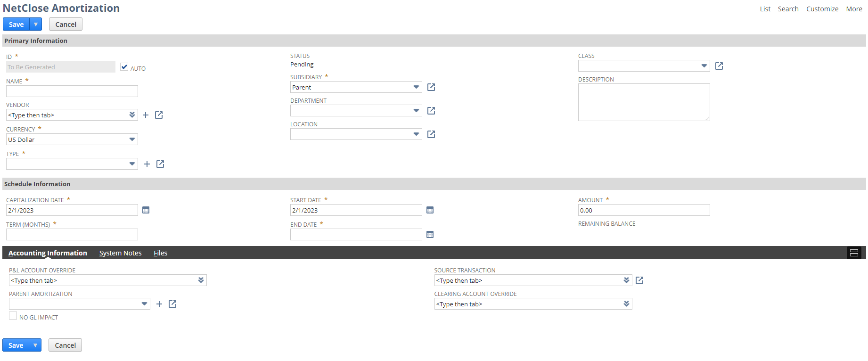Screen dimensions: 868x361
Task: Enable the No GL Impact checkbox
Action: coord(13,316)
